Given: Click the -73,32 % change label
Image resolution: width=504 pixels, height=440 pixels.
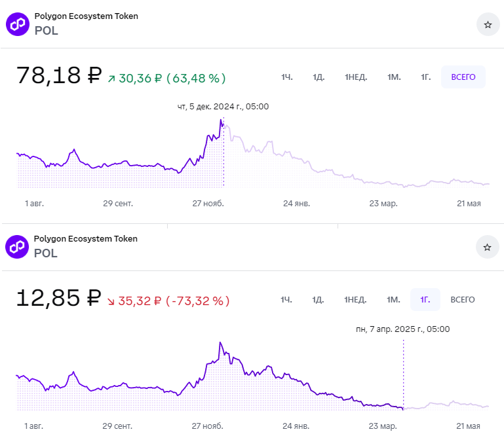Looking at the screenshot, I should coord(198,301).
